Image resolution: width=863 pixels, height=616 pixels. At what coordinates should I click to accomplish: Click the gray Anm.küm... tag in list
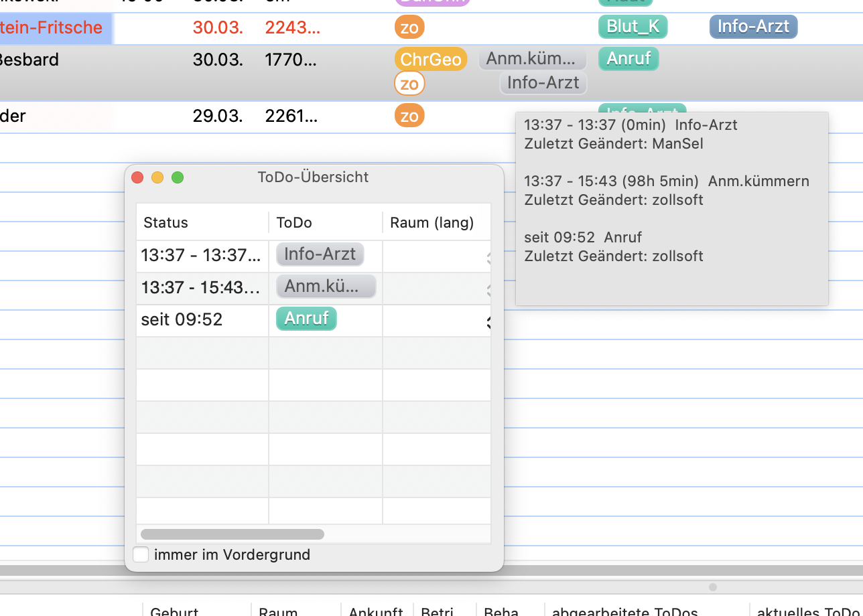pyautogui.click(x=533, y=59)
